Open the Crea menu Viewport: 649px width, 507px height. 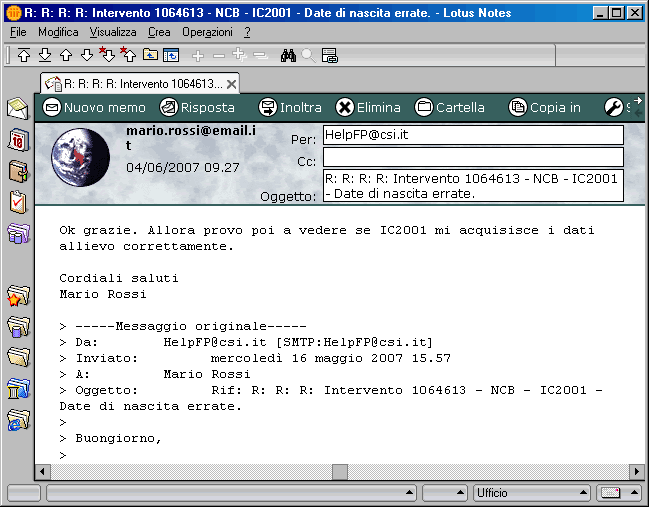click(159, 32)
